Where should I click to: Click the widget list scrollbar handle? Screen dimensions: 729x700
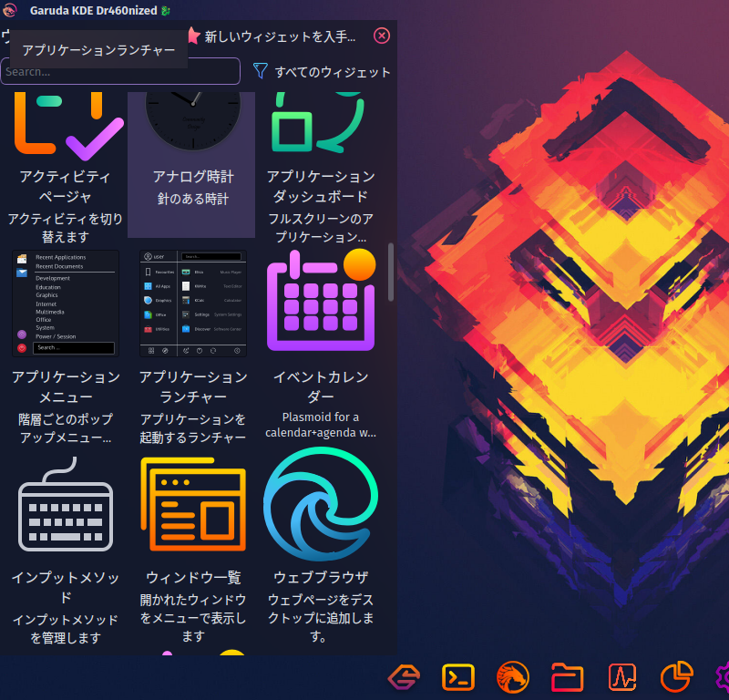[391, 272]
